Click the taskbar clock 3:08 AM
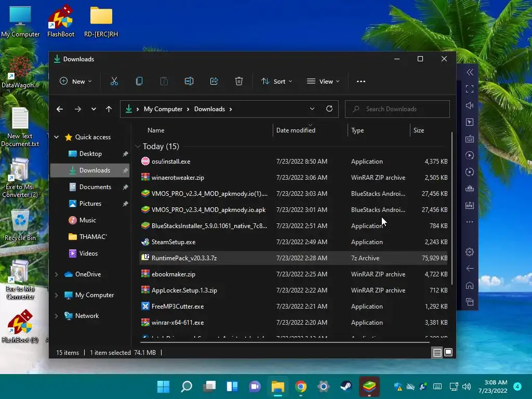This screenshot has height=399, width=532. [x=493, y=387]
